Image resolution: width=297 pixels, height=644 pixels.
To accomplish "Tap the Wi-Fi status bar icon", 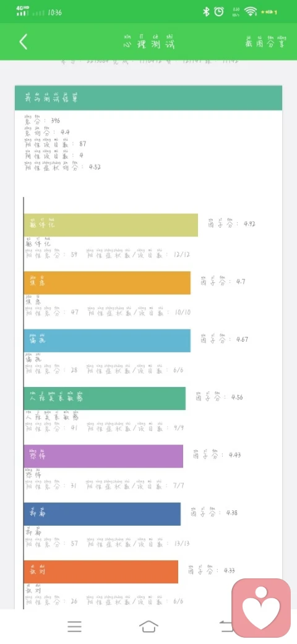I will click(x=250, y=12).
